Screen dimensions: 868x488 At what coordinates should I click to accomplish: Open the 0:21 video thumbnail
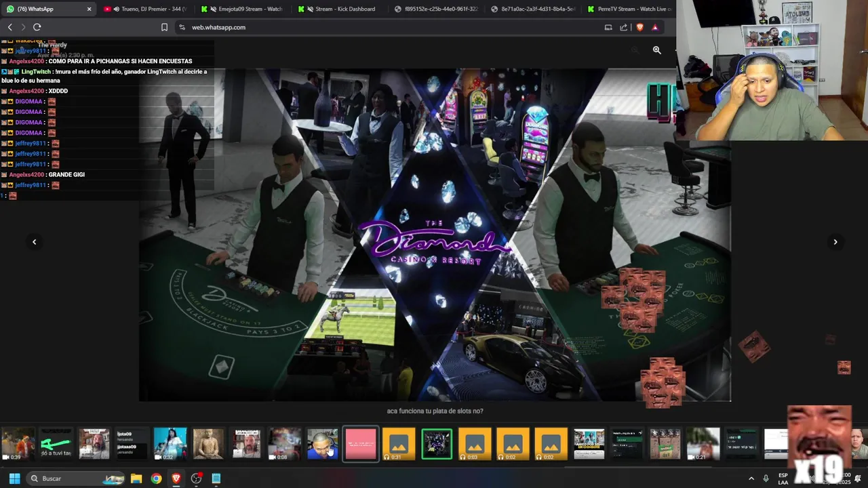click(x=703, y=444)
